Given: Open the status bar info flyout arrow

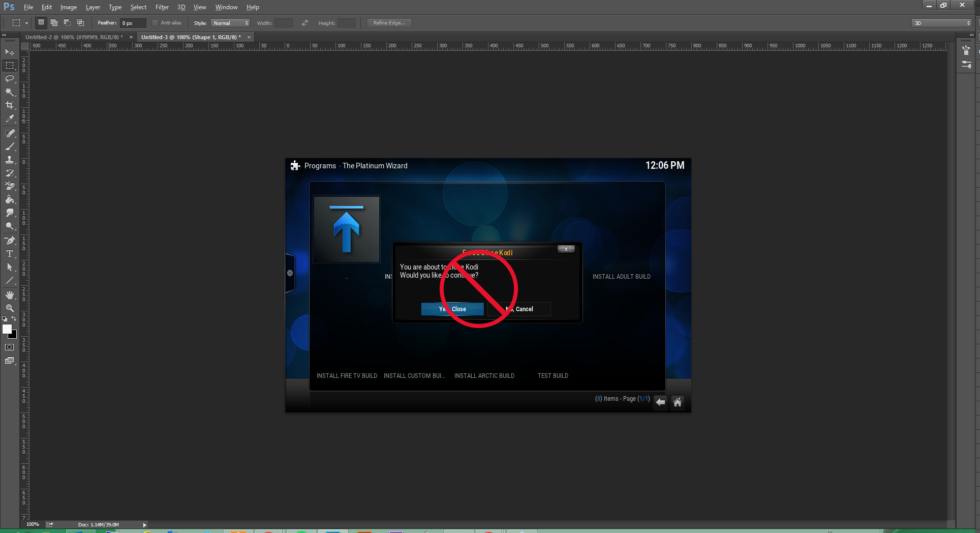Looking at the screenshot, I should (144, 525).
